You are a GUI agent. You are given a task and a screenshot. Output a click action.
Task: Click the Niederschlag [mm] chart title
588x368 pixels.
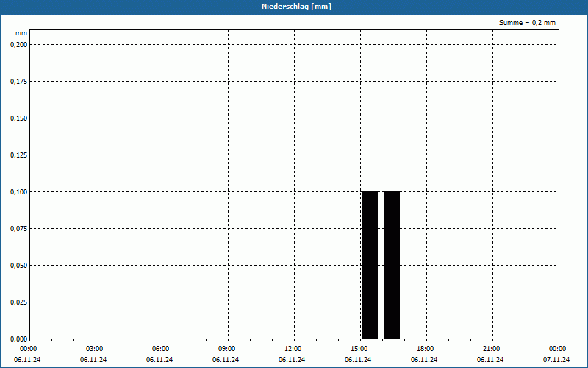296,7
